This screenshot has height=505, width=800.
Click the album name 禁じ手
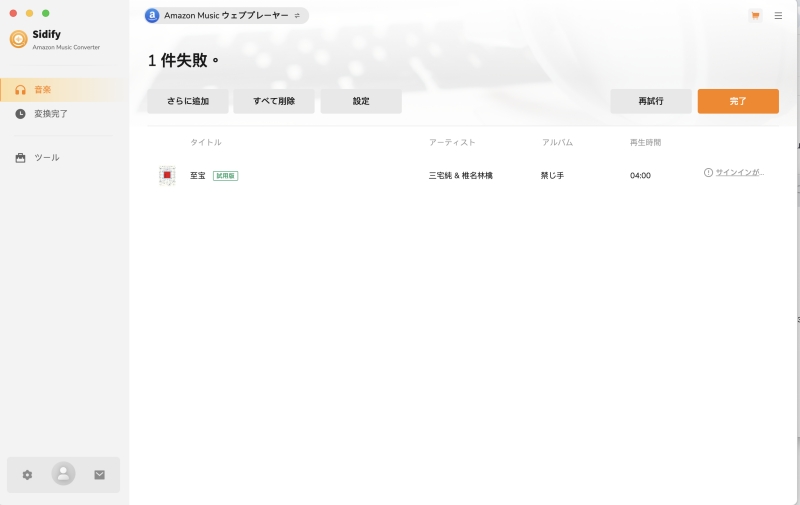pyautogui.click(x=553, y=175)
